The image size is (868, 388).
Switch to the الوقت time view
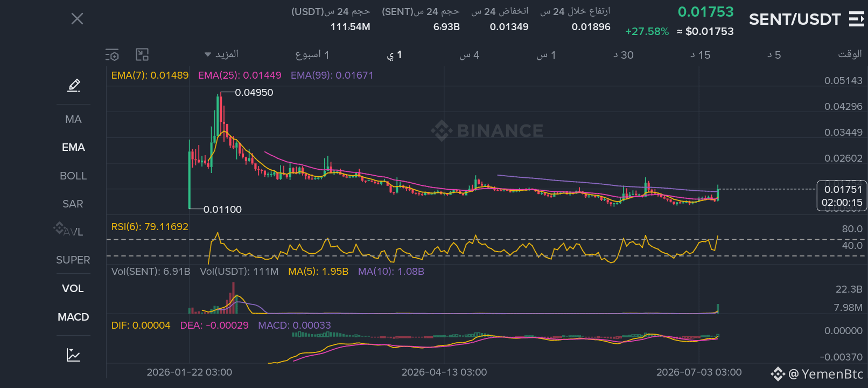[850, 54]
